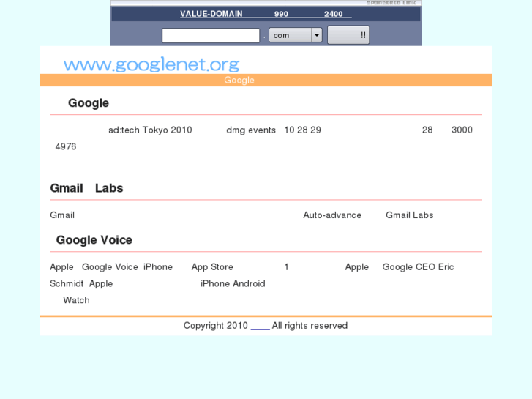The height and width of the screenshot is (399, 532).
Task: Select the text 'ad:tech Tokyo 2010'
Action: click(150, 130)
